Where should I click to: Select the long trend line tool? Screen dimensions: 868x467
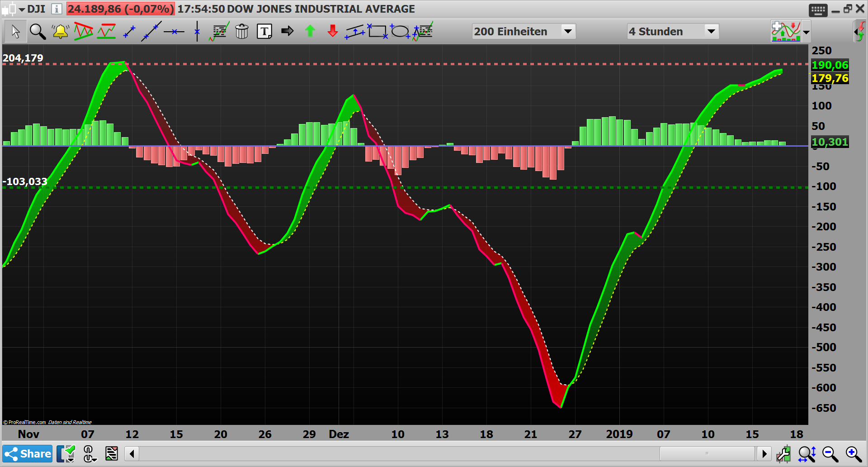coord(151,32)
